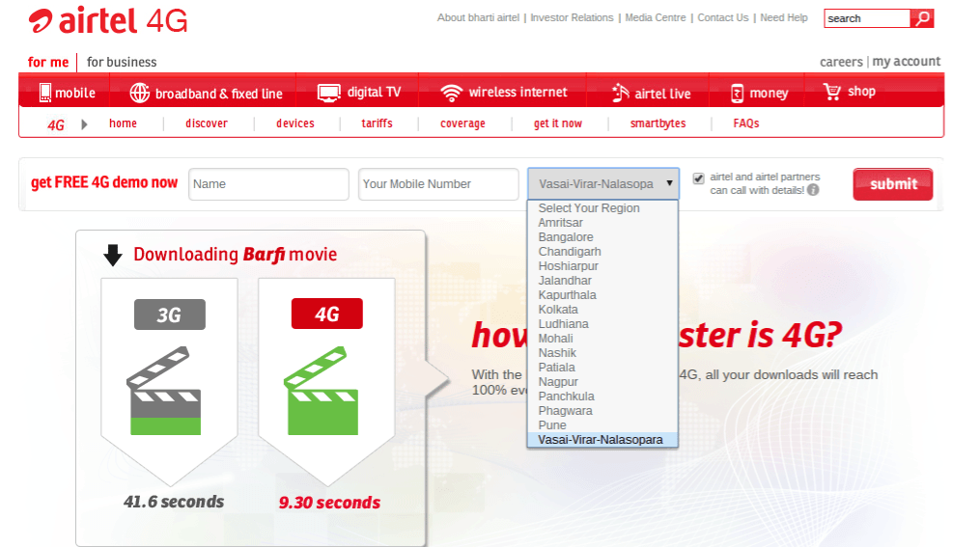Select Jalandhar from region list
980x547 pixels.
(602, 281)
